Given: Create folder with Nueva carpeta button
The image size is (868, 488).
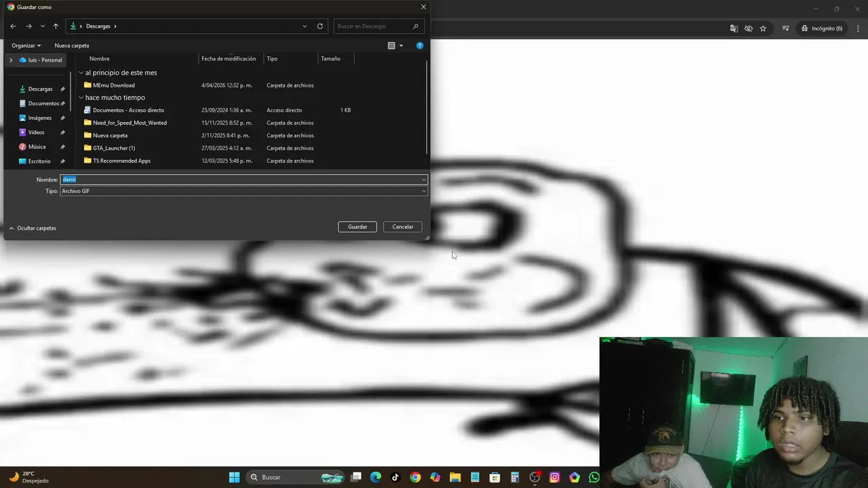Looking at the screenshot, I should [72, 45].
